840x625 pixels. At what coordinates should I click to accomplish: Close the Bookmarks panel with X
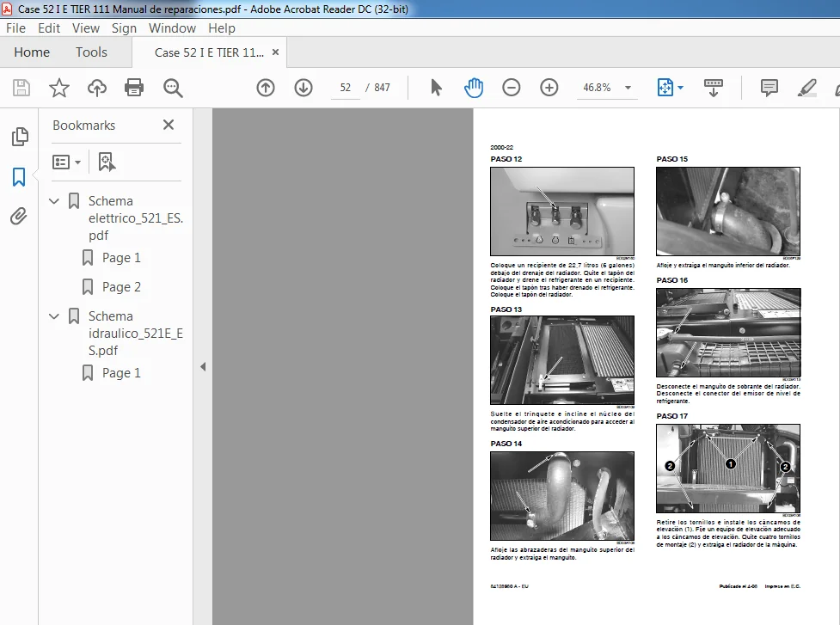pyautogui.click(x=169, y=125)
